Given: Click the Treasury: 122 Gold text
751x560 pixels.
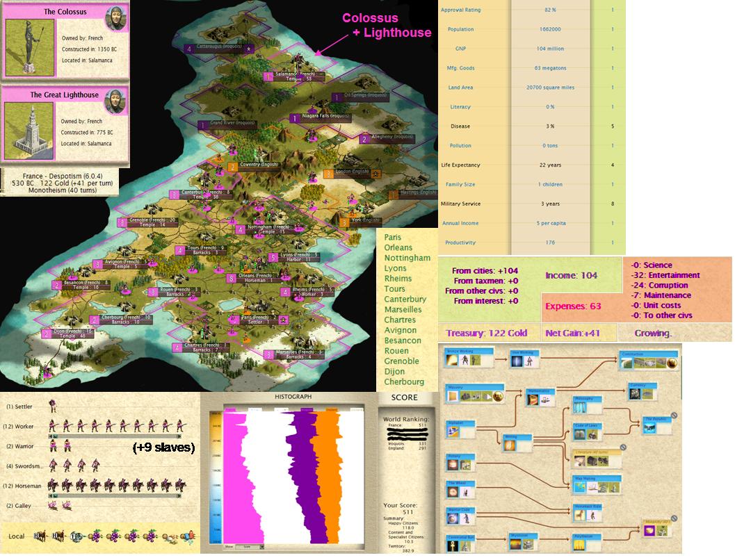Looking at the screenshot, I should point(487,333).
